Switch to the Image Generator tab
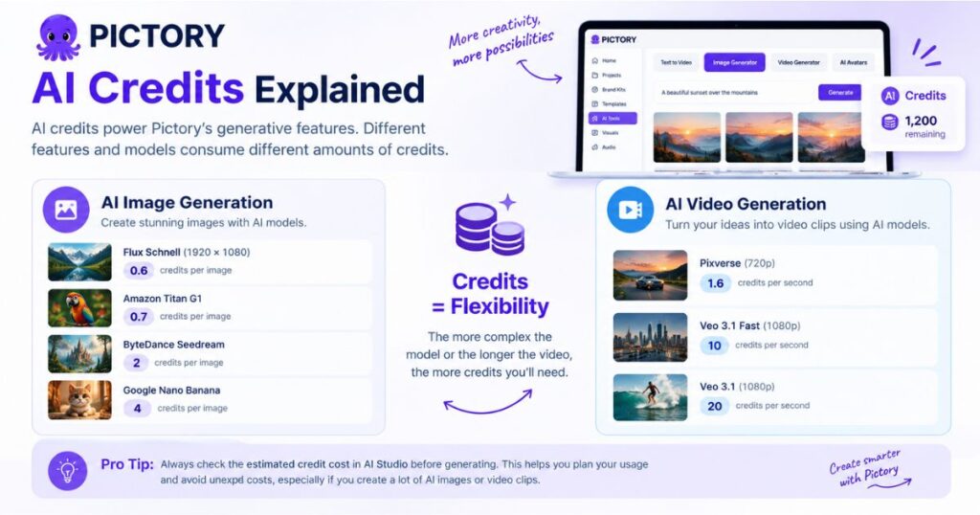Viewport: 980px width, 515px height. (734, 62)
